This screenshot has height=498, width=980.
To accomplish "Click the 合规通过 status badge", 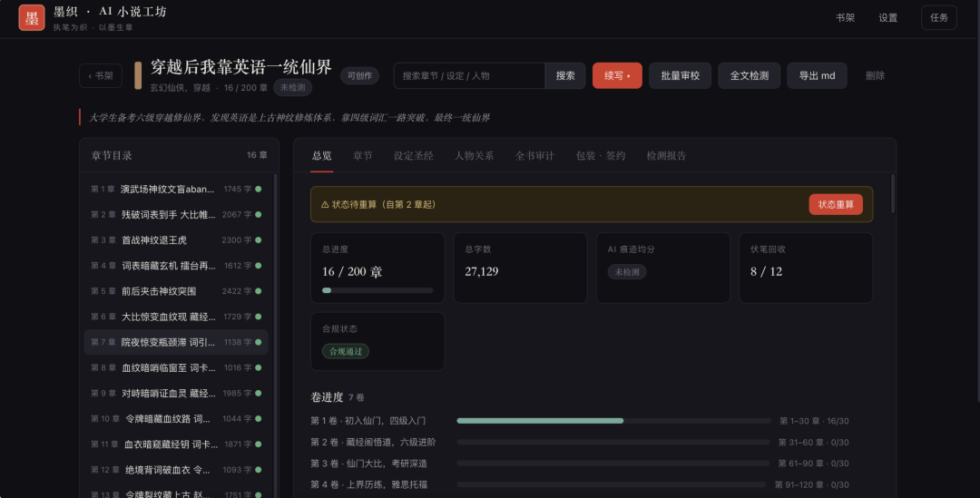I will [346, 351].
